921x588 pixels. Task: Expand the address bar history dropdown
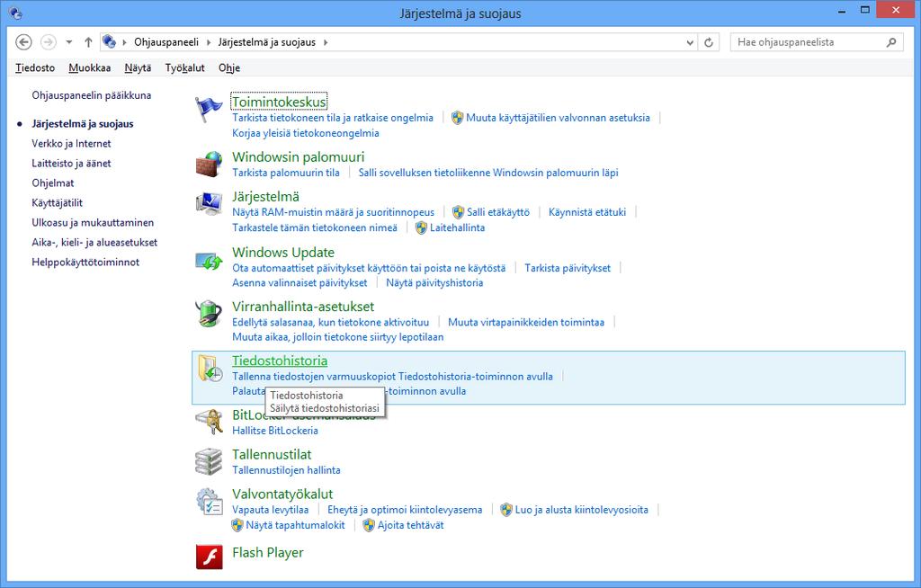point(690,42)
